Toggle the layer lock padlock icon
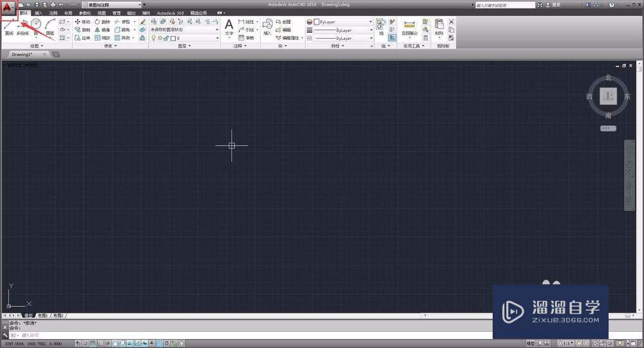This screenshot has width=644, height=348. 166,38
